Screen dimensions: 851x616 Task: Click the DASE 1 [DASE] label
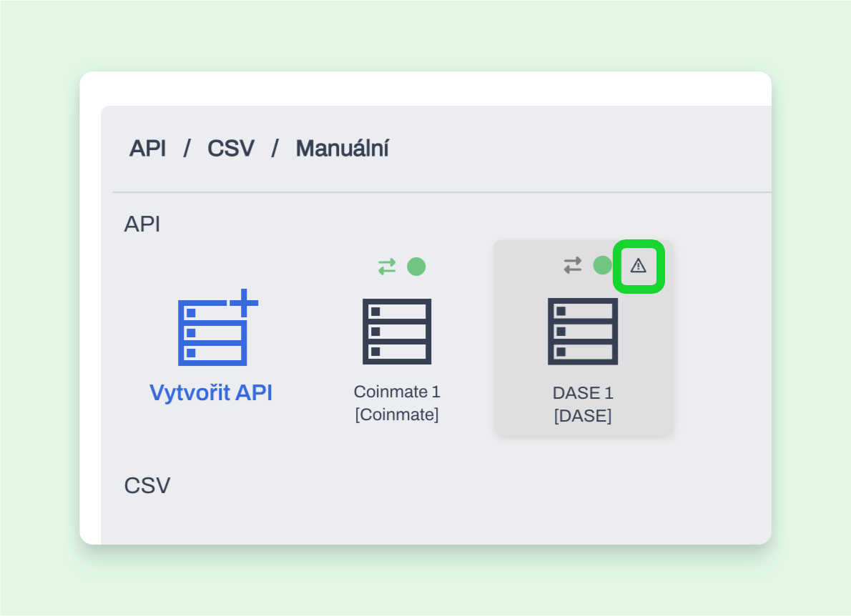(x=583, y=404)
